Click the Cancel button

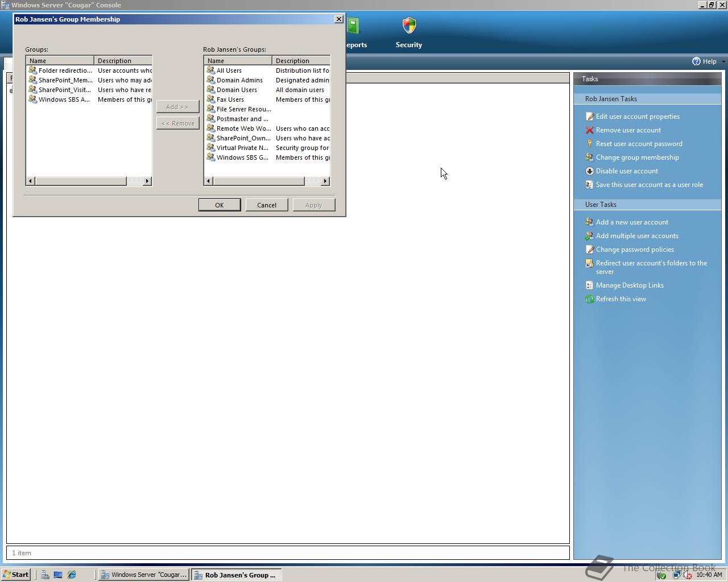click(267, 205)
